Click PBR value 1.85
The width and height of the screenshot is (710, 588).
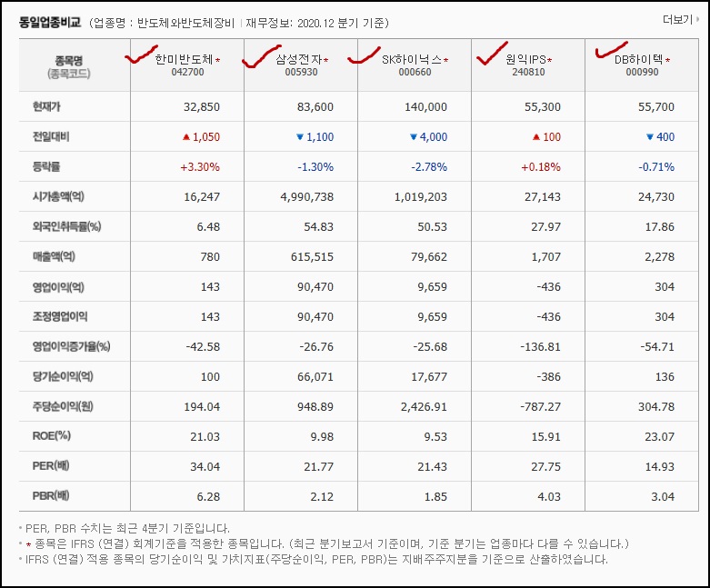pos(435,496)
